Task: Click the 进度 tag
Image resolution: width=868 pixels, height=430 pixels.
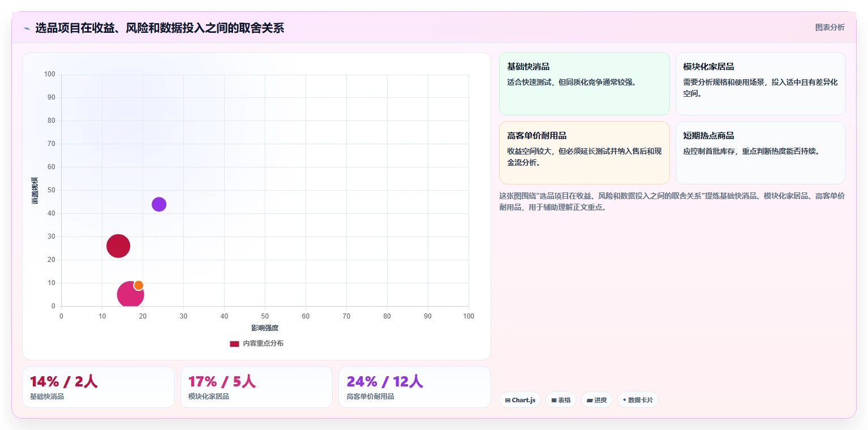Action: point(597,400)
